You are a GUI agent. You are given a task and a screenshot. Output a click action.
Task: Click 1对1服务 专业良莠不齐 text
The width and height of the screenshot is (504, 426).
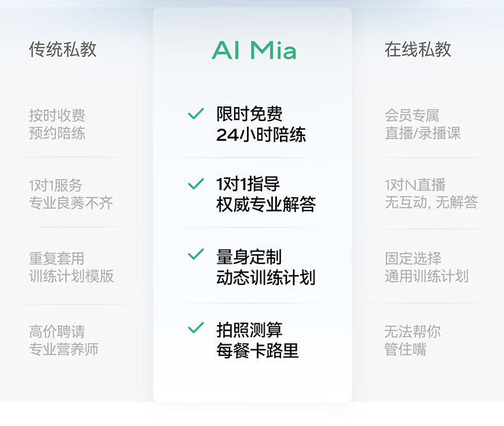(x=71, y=195)
